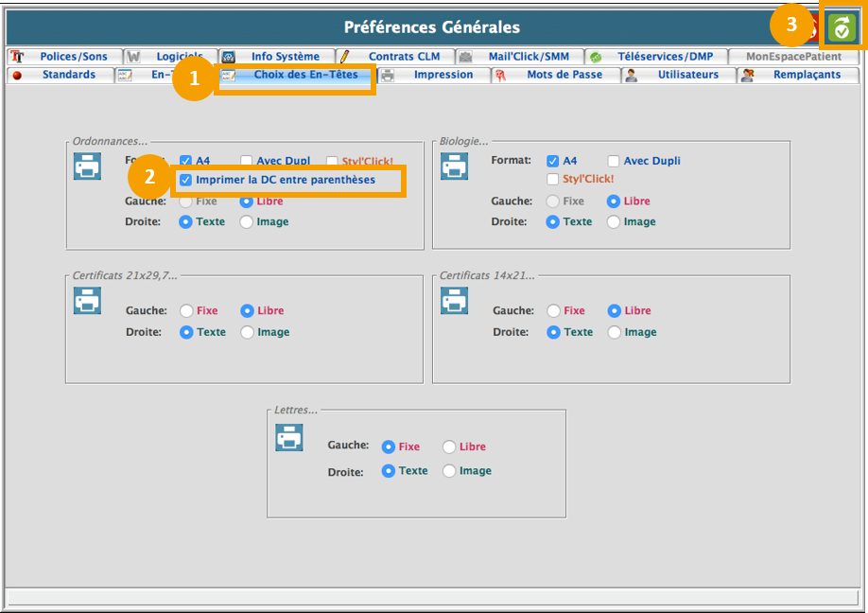Click the Certificats 21x29,7 printer icon
868x613 pixels.
87,301
